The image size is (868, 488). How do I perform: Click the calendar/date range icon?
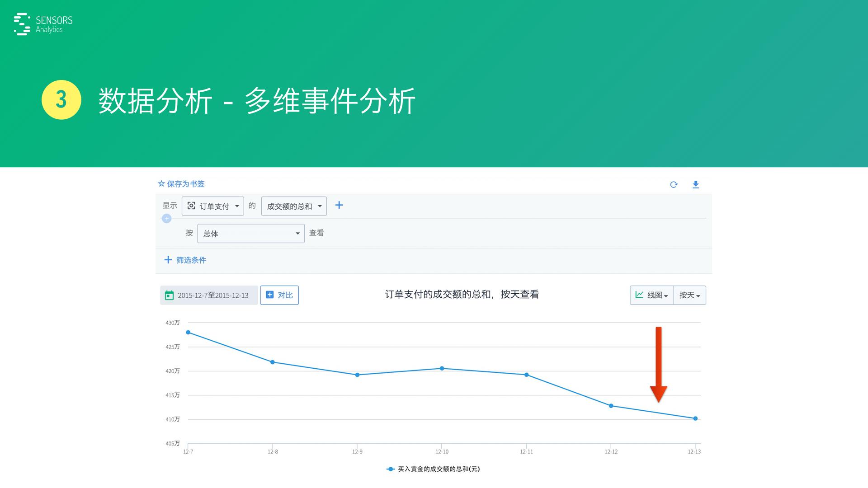(x=169, y=294)
